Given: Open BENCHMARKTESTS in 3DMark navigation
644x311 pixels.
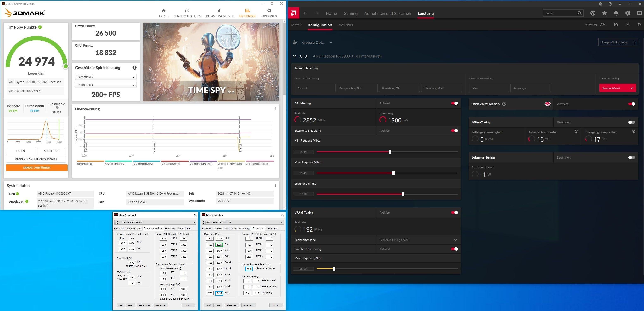Looking at the screenshot, I should [x=187, y=13].
